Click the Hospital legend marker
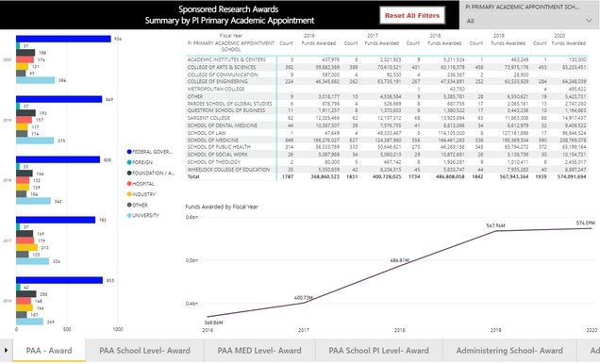The width and height of the screenshot is (600, 364). [129, 184]
